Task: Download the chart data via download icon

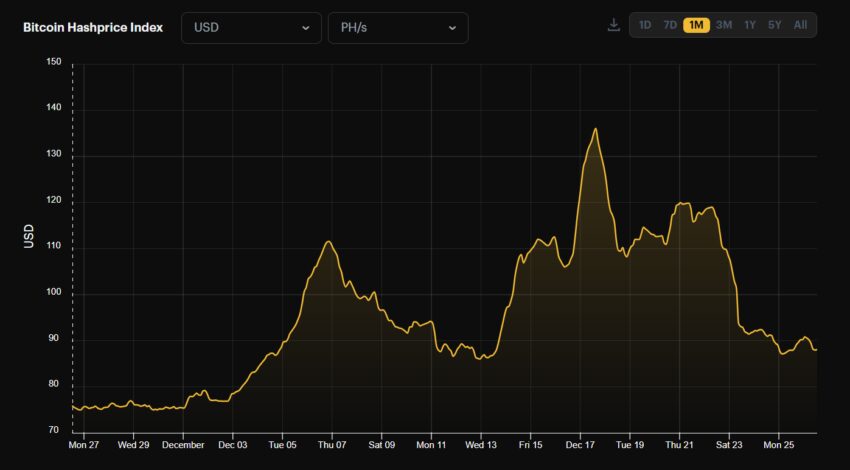Action: click(613, 25)
